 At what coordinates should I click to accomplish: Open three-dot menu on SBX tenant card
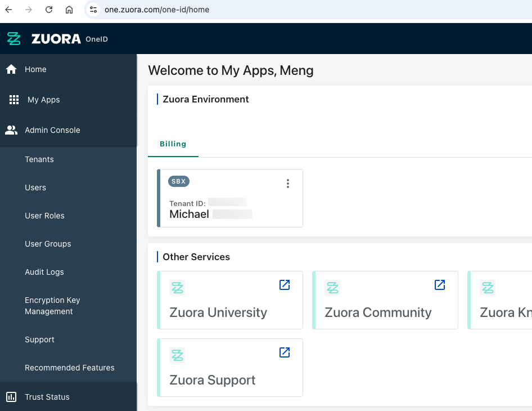(x=288, y=184)
